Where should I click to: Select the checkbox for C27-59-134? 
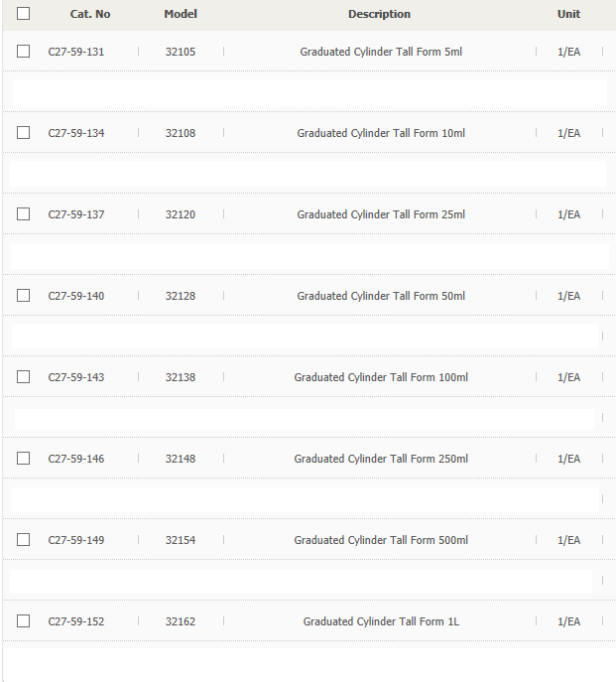pos(23,133)
